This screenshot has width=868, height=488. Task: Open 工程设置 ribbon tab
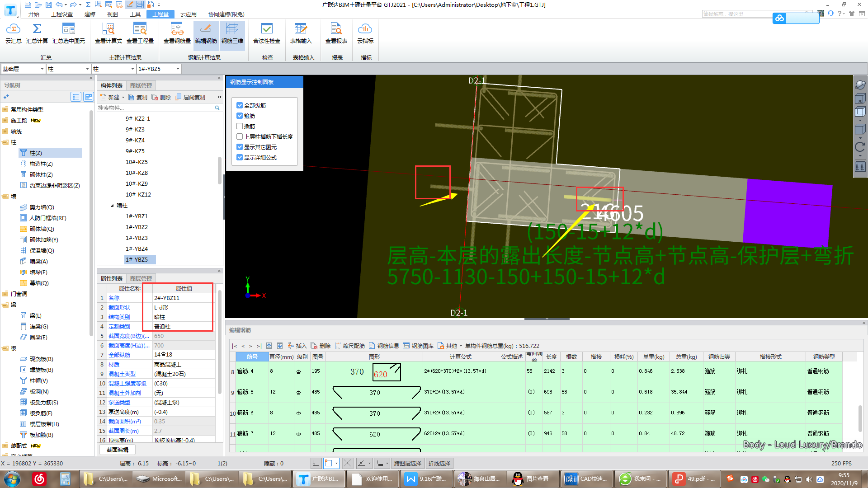coord(62,14)
